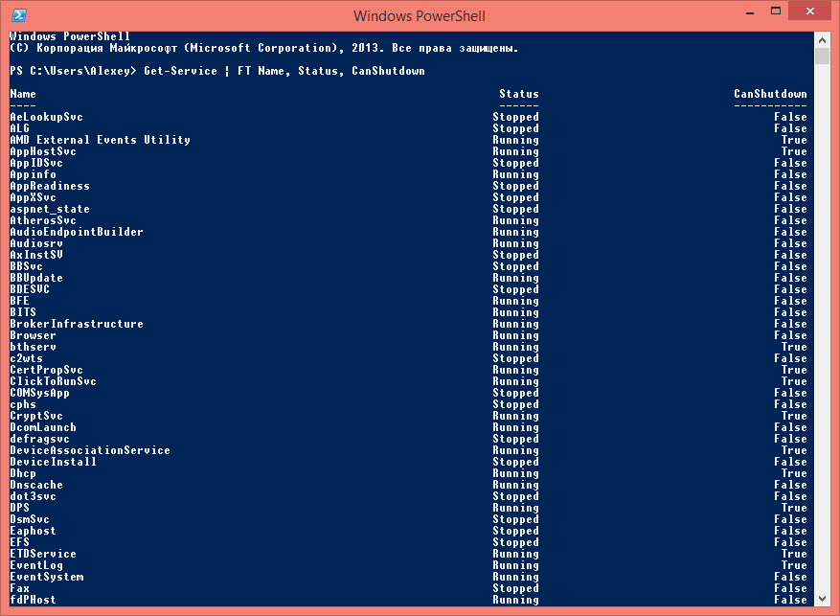Click the Status column header
The image size is (840, 616).
[519, 94]
